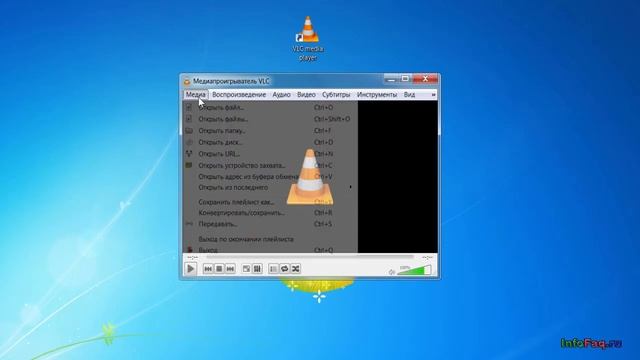The image size is (640, 360).
Task: Choose Передавать... menu entry
Action: (x=270, y=224)
